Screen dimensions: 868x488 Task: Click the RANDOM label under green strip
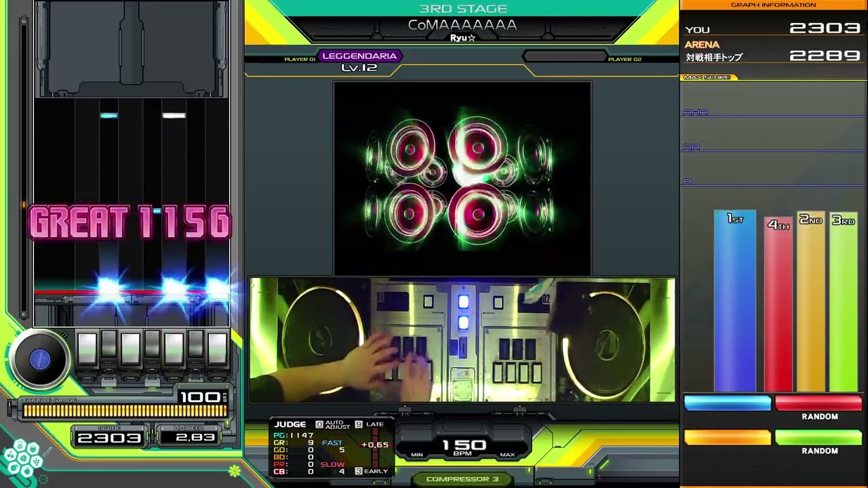820,451
